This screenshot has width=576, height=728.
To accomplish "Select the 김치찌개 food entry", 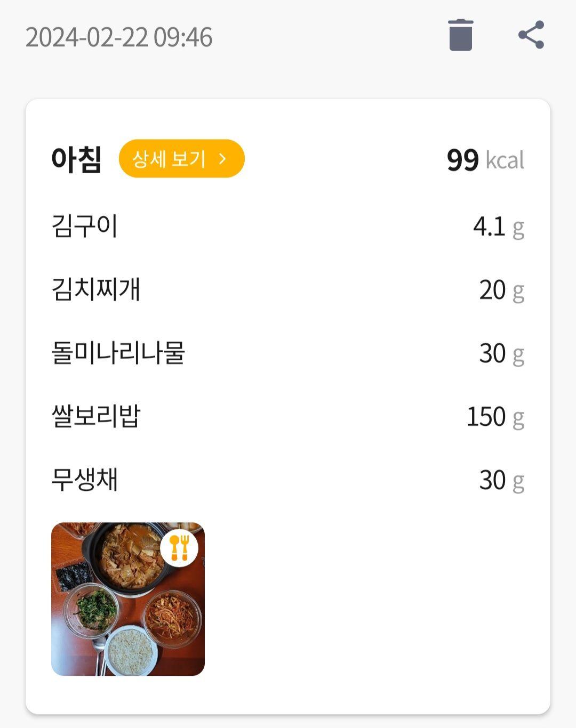I will [288, 290].
